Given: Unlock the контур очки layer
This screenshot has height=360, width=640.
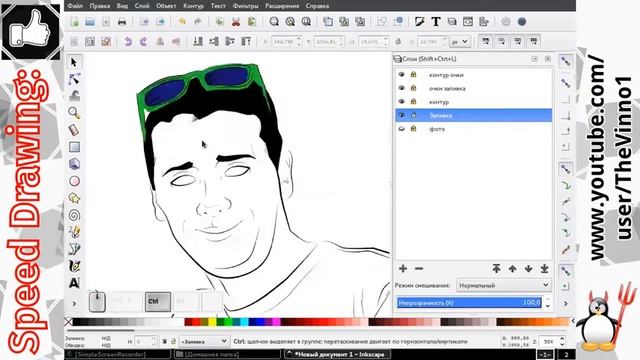Looking at the screenshot, I should tap(413, 75).
